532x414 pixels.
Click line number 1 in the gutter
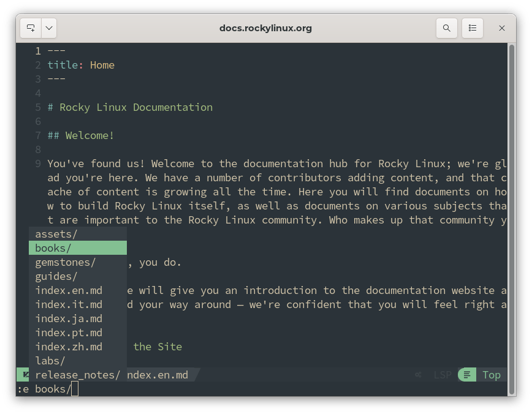[x=38, y=51]
